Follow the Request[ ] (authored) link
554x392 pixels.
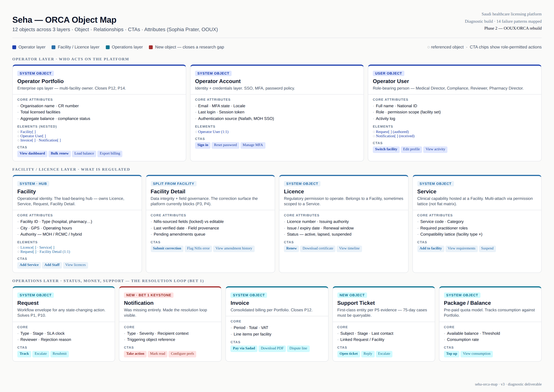[x=392, y=132]
